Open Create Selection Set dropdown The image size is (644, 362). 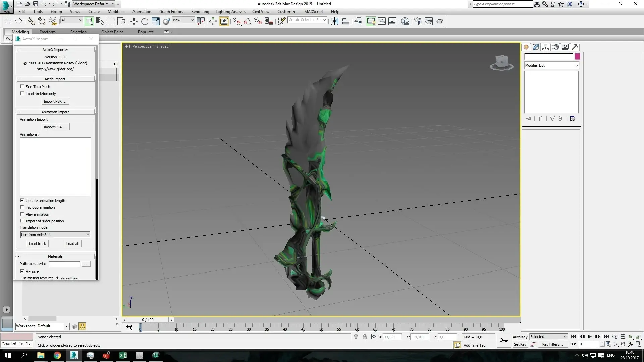(x=307, y=20)
